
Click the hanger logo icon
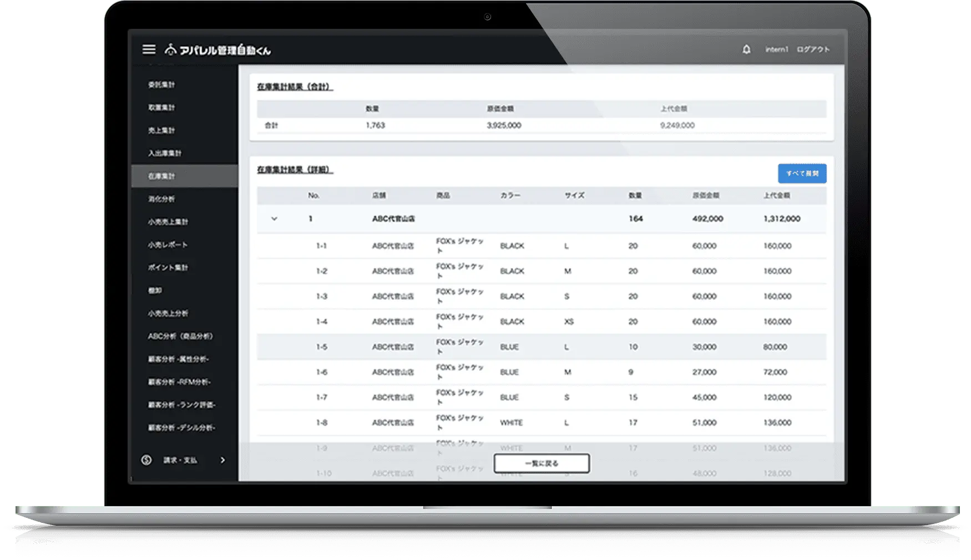click(170, 50)
